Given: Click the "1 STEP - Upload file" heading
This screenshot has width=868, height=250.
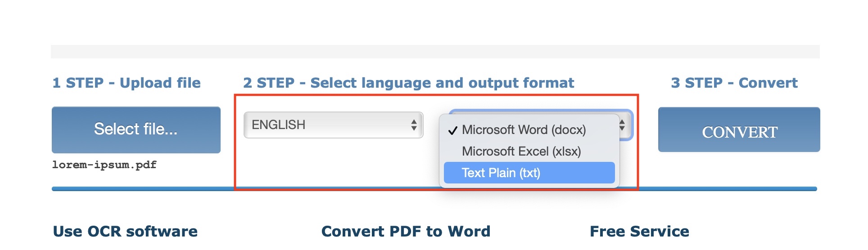Looking at the screenshot, I should (127, 83).
